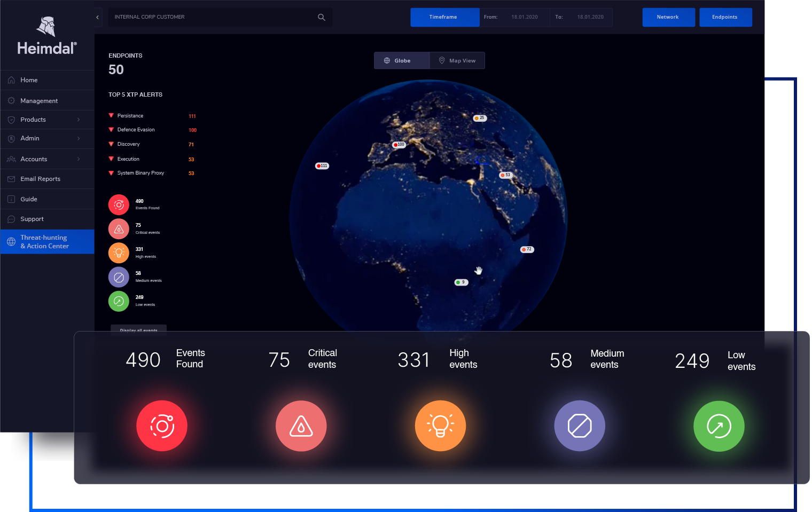This screenshot has width=812, height=512.
Task: Click the green Low events arrow icon
Action: coord(719,426)
